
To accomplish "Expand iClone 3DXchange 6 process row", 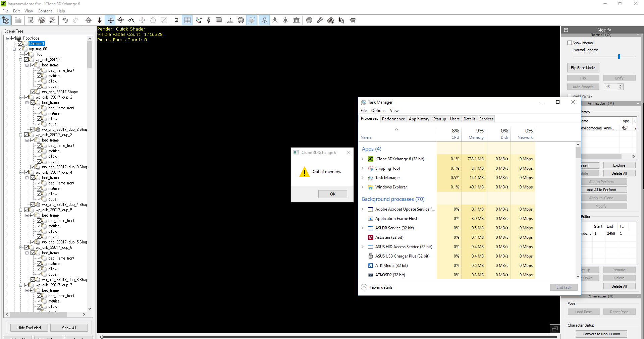I will [363, 159].
